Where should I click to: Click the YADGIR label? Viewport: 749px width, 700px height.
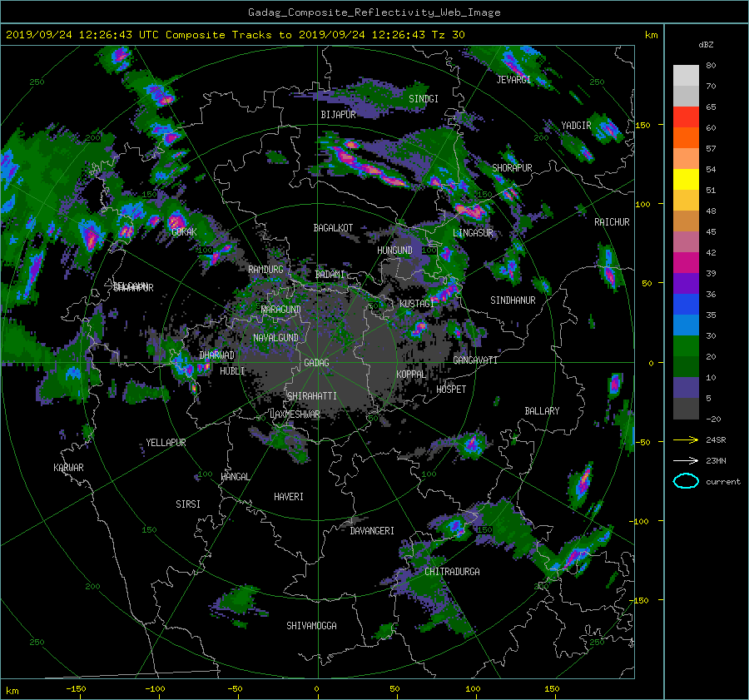pyautogui.click(x=576, y=126)
